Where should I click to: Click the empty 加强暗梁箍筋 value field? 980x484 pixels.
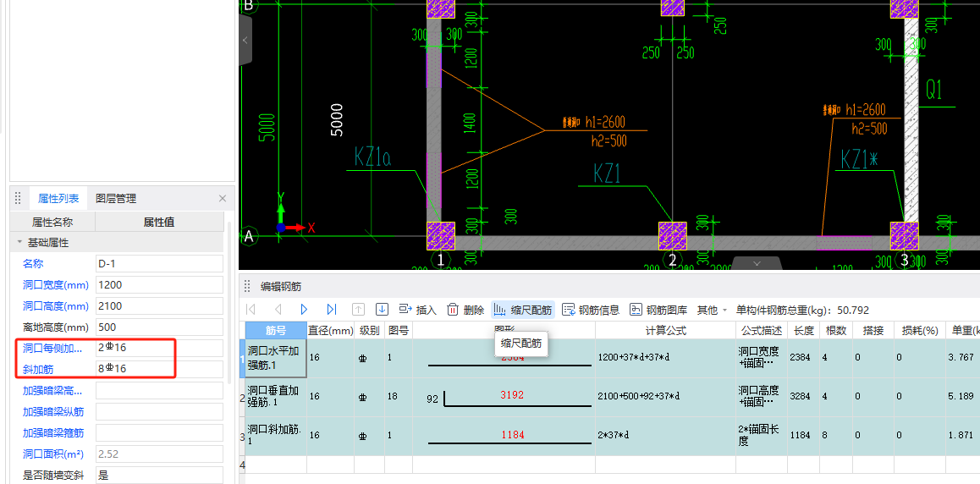click(x=159, y=432)
